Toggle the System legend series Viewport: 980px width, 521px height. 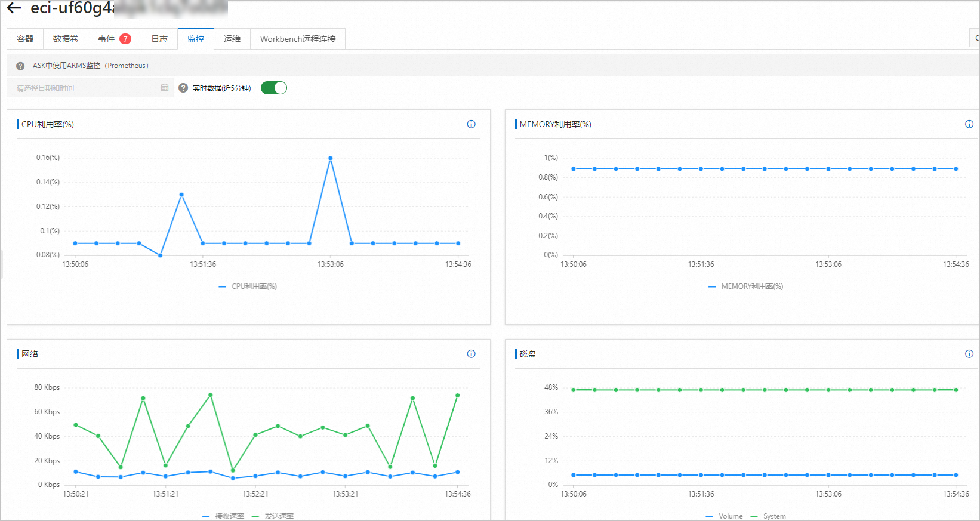pyautogui.click(x=768, y=516)
